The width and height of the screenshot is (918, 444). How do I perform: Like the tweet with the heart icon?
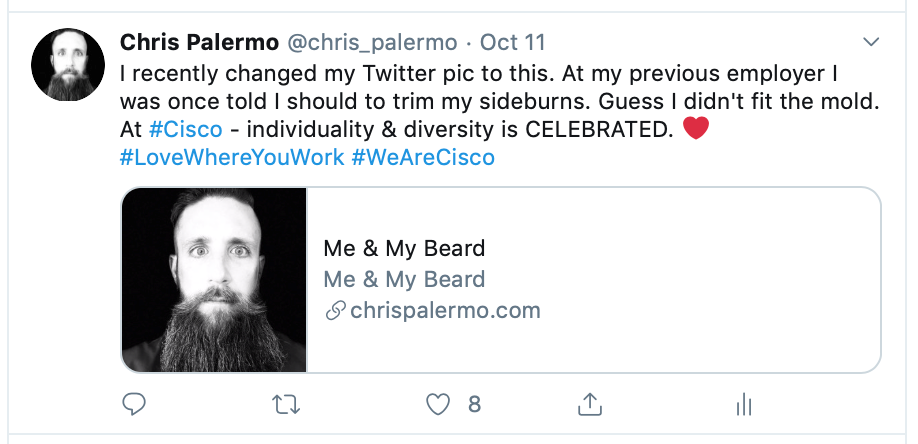pyautogui.click(x=437, y=404)
